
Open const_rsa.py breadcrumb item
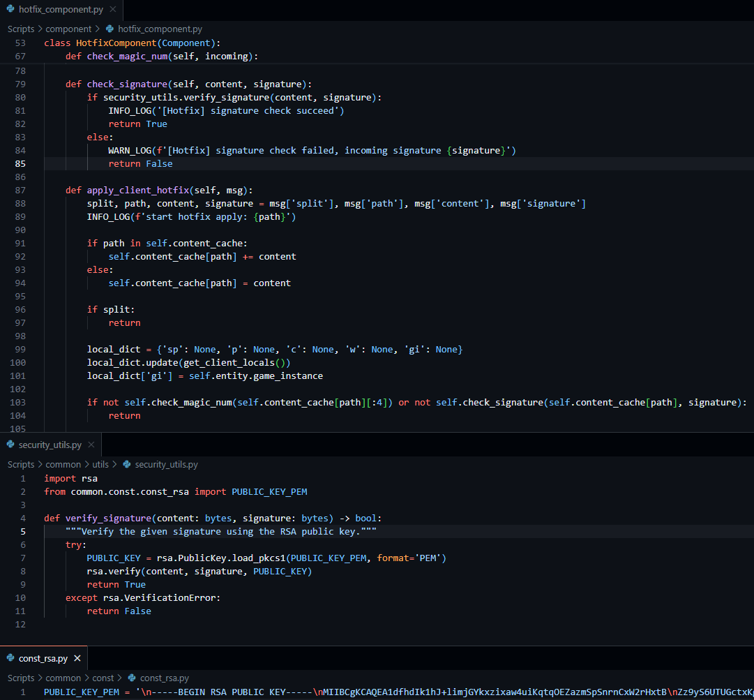coord(165,678)
